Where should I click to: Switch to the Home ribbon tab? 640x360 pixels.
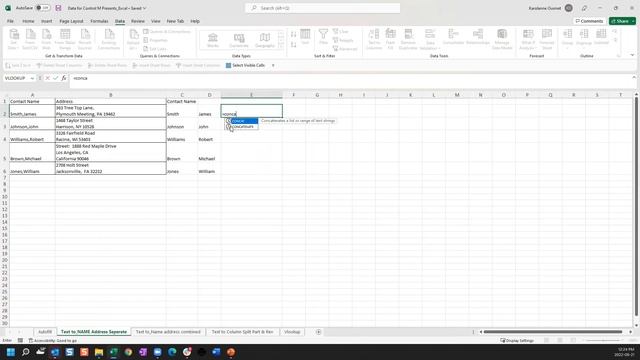click(x=28, y=21)
